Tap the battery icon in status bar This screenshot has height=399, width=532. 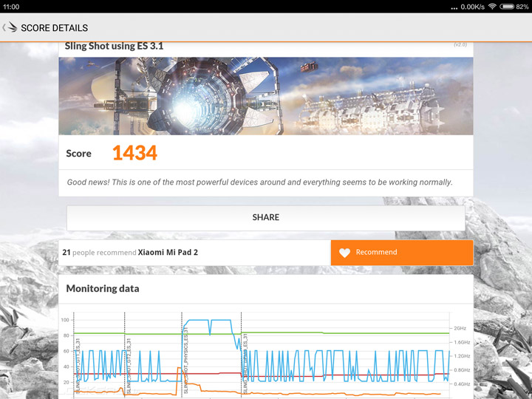point(506,7)
